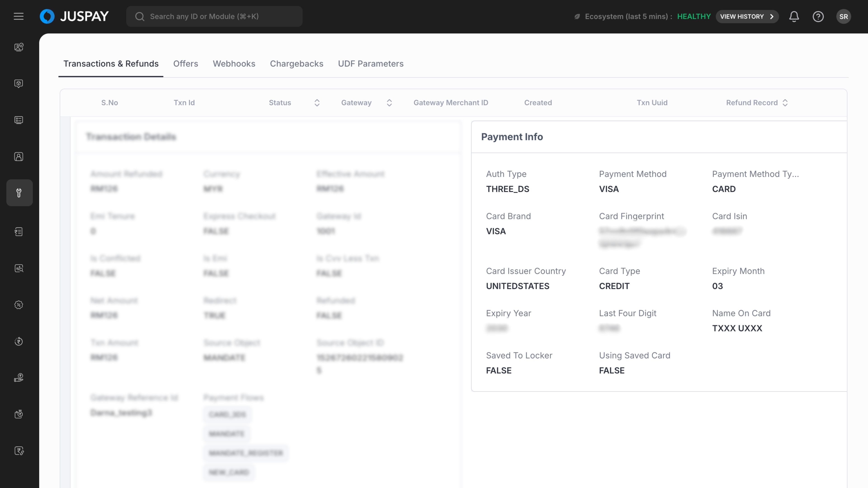868x488 pixels.
Task: Open the Webhooks tab
Action: coord(234,64)
